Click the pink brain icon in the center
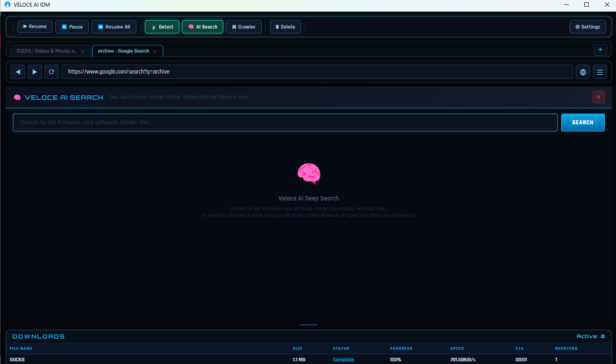616x364 pixels. (309, 174)
